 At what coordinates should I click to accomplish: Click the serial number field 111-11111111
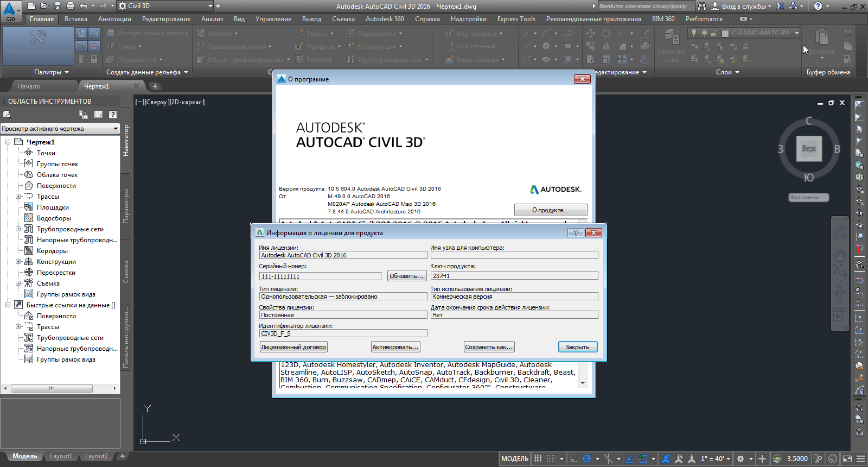(320, 276)
